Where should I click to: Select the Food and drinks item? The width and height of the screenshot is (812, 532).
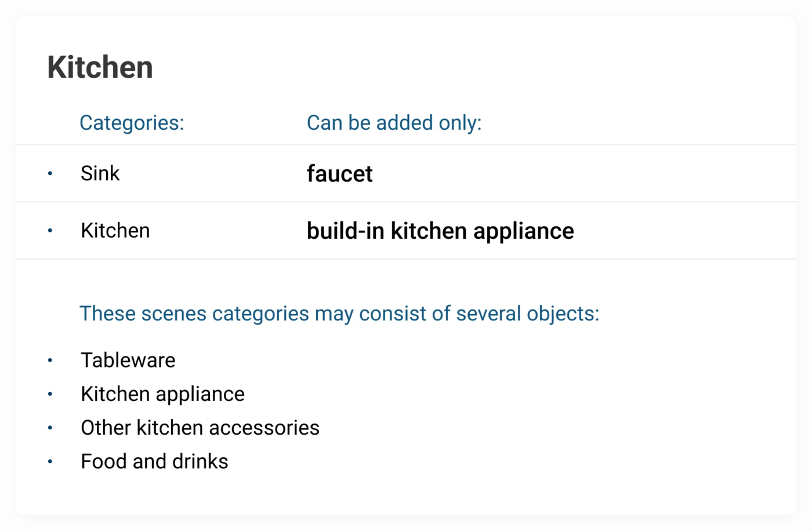pyautogui.click(x=155, y=462)
